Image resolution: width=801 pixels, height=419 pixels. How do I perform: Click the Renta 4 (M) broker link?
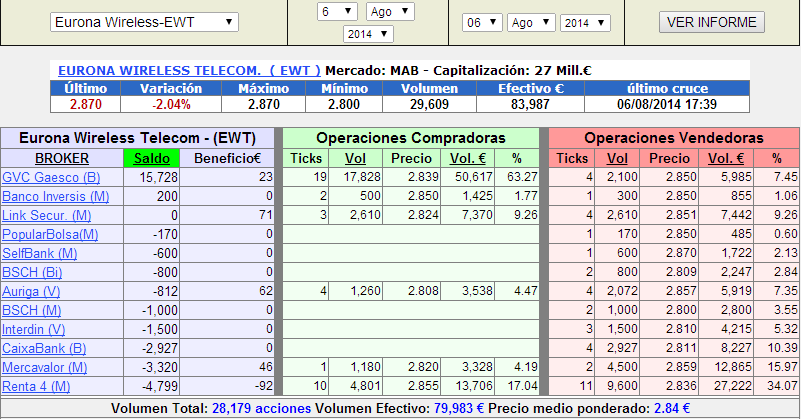38,386
